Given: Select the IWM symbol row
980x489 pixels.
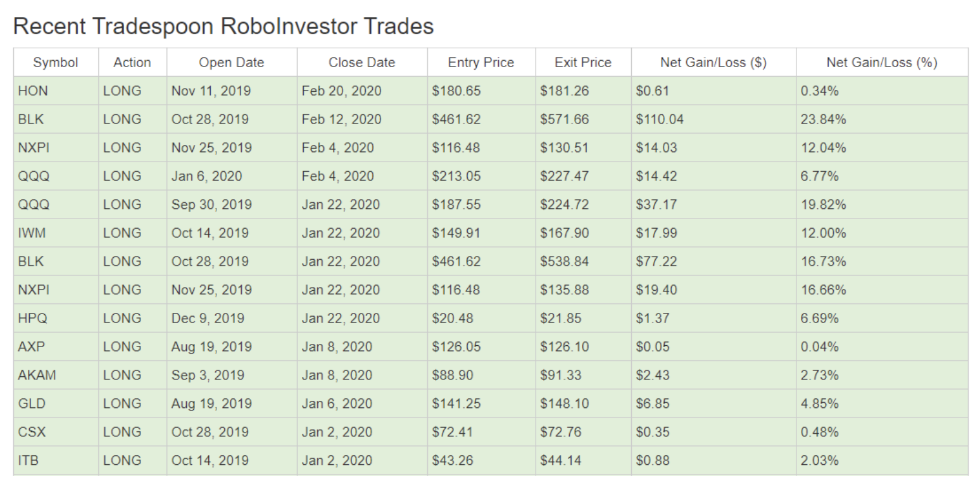Looking at the screenshot, I should coord(491,233).
